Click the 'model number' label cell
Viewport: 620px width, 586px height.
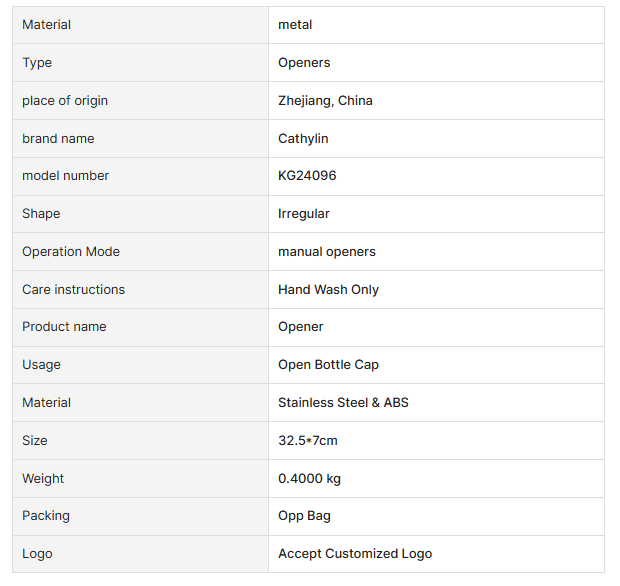coord(66,176)
